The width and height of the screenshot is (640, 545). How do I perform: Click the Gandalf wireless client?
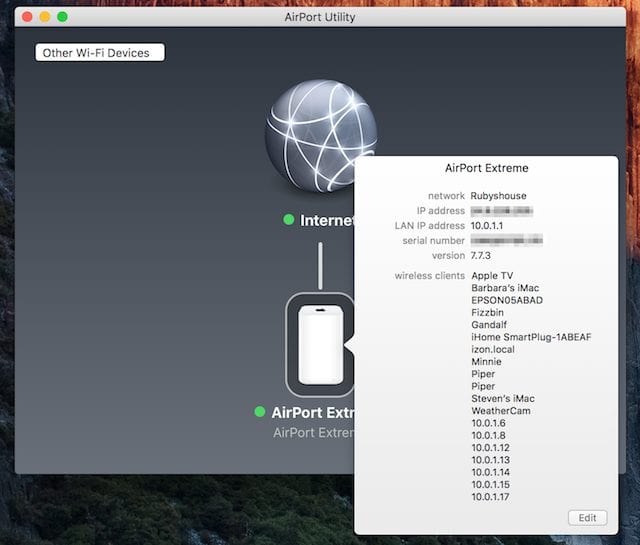(488, 325)
